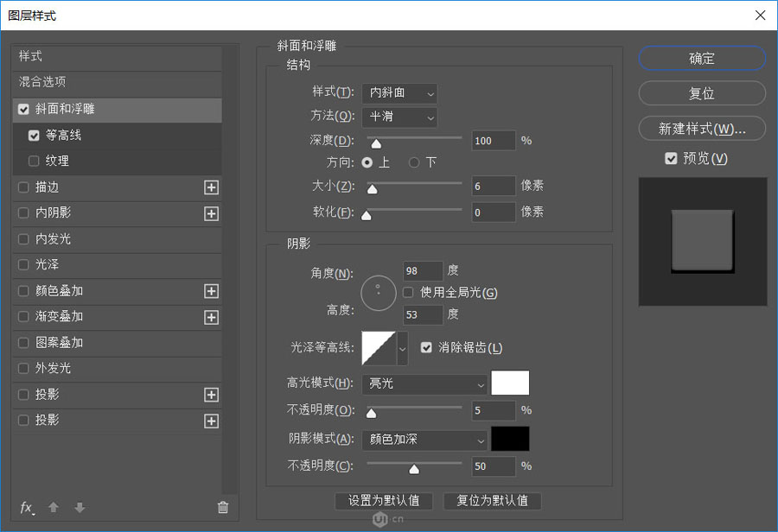778x532 pixels.
Task: Select the 下 direction radio button
Action: coord(413,163)
